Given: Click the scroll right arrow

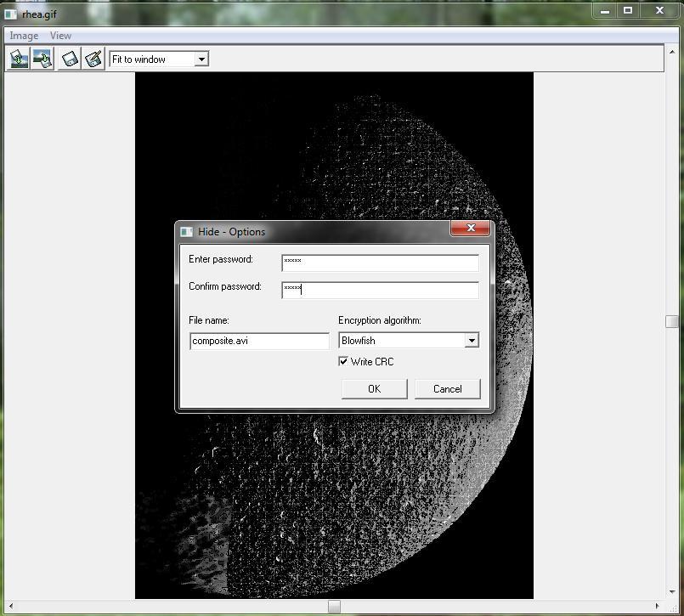Looking at the screenshot, I should [x=658, y=606].
